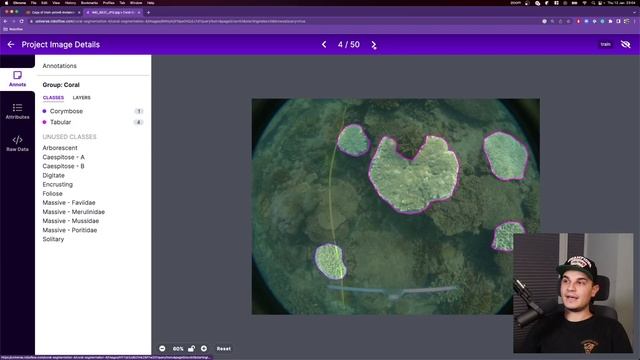The image size is (640, 360).
Task: Open the Bookmarks menu
Action: [x=89, y=3]
